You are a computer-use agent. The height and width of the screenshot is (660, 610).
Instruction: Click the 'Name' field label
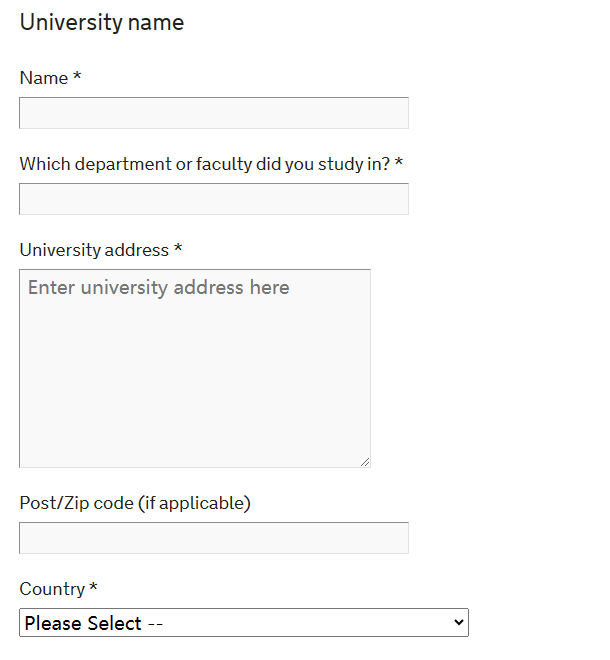(x=44, y=78)
